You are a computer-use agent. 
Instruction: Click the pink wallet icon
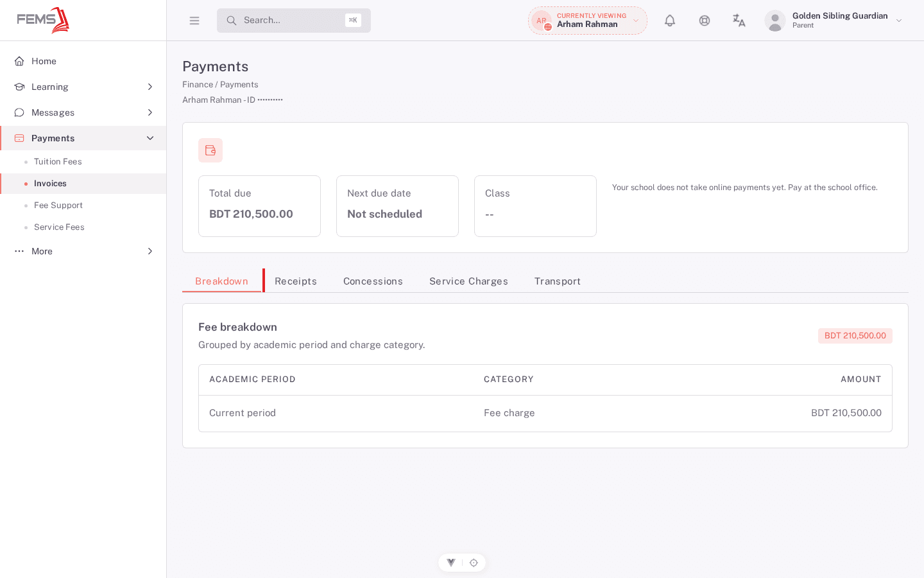tap(210, 150)
